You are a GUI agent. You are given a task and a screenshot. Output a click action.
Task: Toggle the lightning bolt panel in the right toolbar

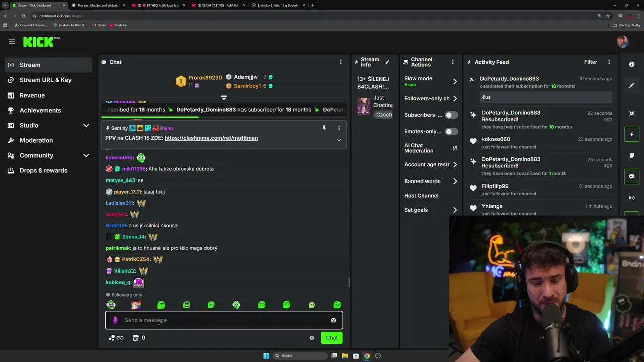(632, 134)
